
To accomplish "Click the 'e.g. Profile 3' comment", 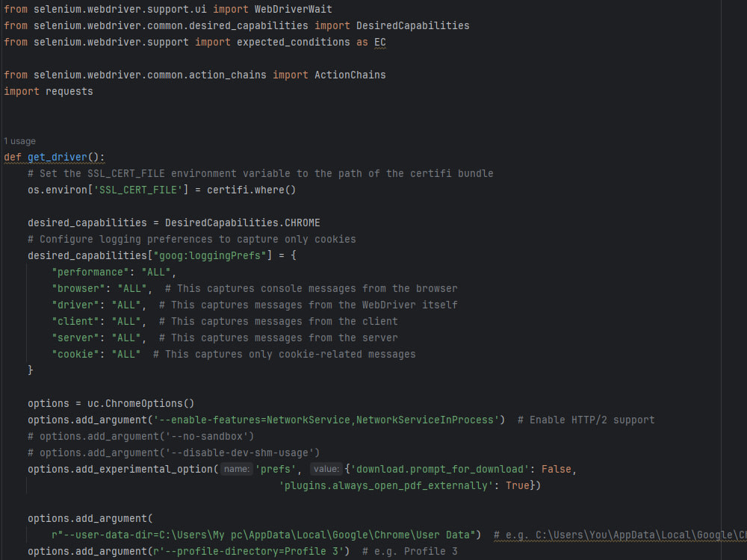I will point(409,552).
